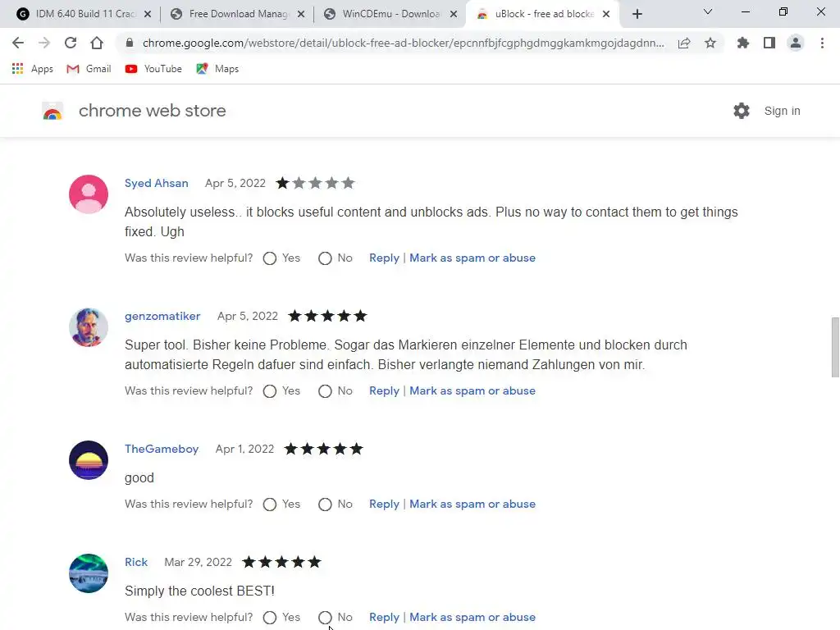The width and height of the screenshot is (840, 630).
Task: Reply to genzomatiker's review
Action: click(x=384, y=390)
